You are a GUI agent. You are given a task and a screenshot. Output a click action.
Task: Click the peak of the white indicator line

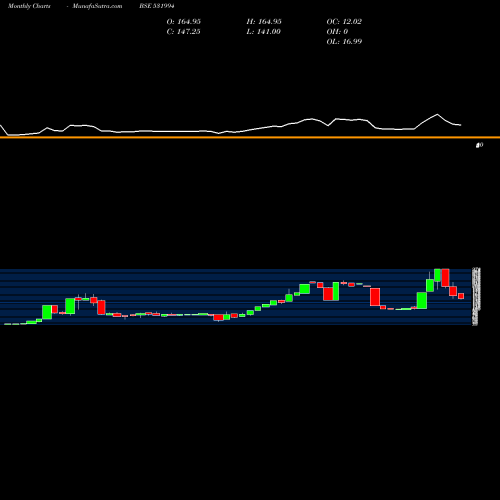pyautogui.click(x=437, y=114)
